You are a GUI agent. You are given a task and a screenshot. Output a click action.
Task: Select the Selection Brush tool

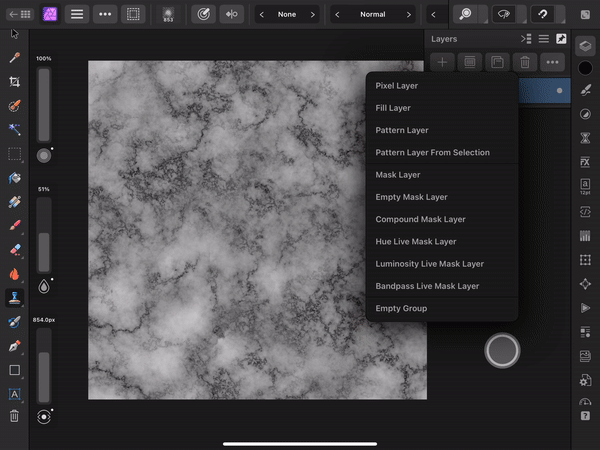[15, 106]
